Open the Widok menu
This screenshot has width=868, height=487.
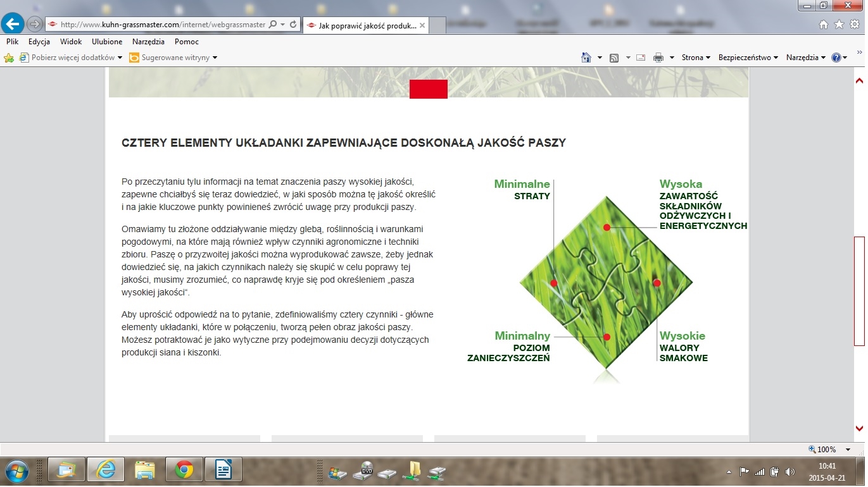tap(71, 42)
